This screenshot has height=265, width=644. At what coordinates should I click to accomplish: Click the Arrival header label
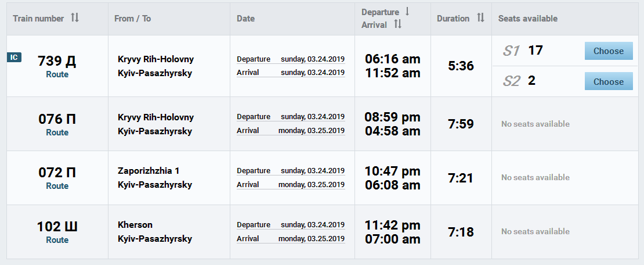click(374, 25)
